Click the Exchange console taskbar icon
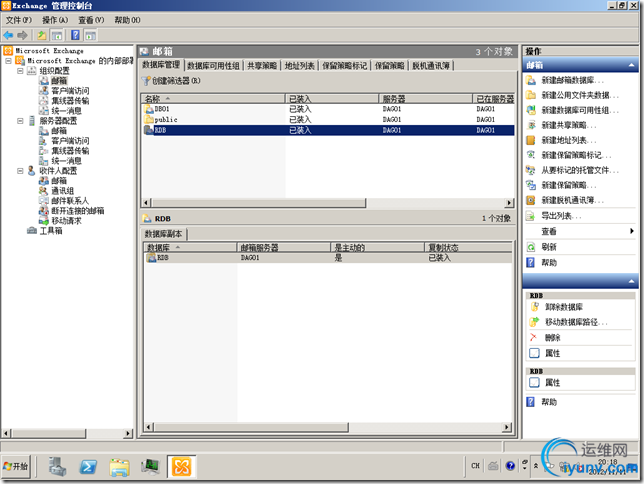Image resolution: width=644 pixels, height=484 pixels. coord(182,467)
